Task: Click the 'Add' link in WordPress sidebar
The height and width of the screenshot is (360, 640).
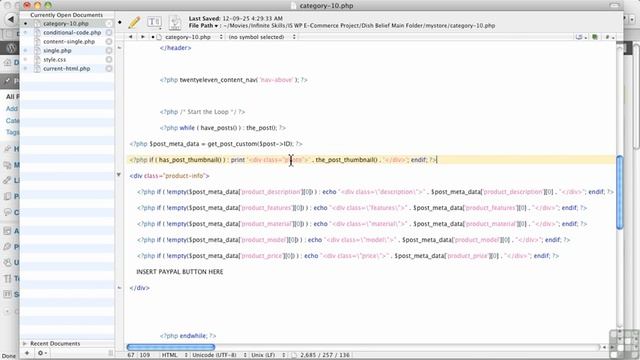Action: 12,109
